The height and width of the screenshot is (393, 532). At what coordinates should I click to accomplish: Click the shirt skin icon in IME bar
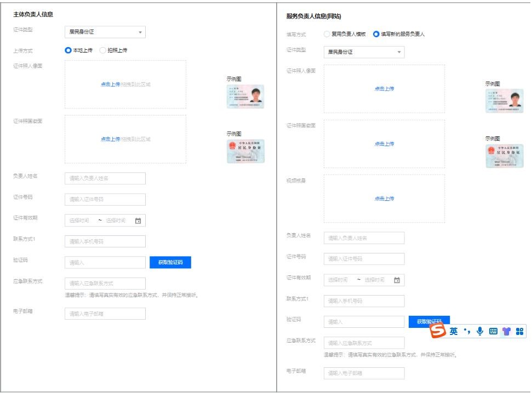point(506,331)
